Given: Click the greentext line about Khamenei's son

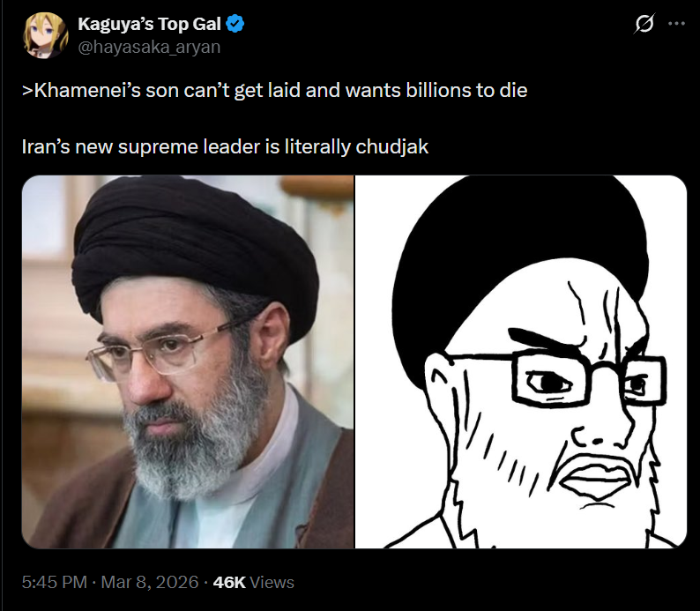Looking at the screenshot, I should point(274,91).
